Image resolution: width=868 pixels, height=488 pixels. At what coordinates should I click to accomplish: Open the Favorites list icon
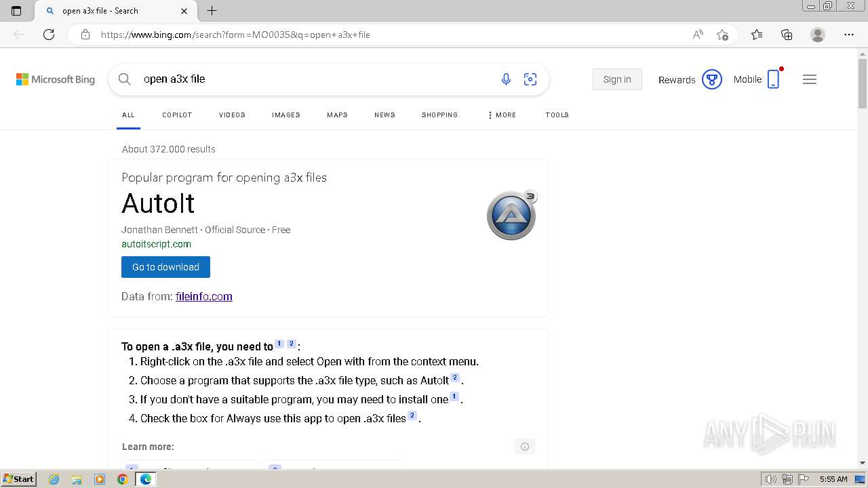pyautogui.click(x=757, y=35)
